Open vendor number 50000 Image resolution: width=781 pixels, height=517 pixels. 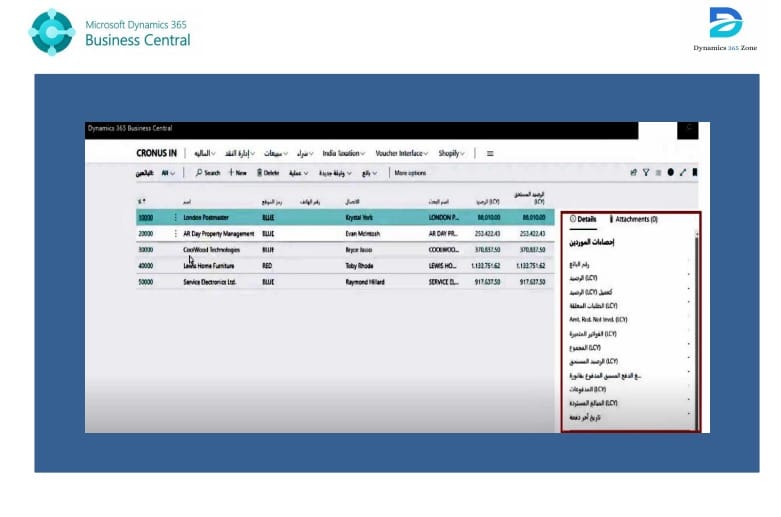click(x=145, y=282)
